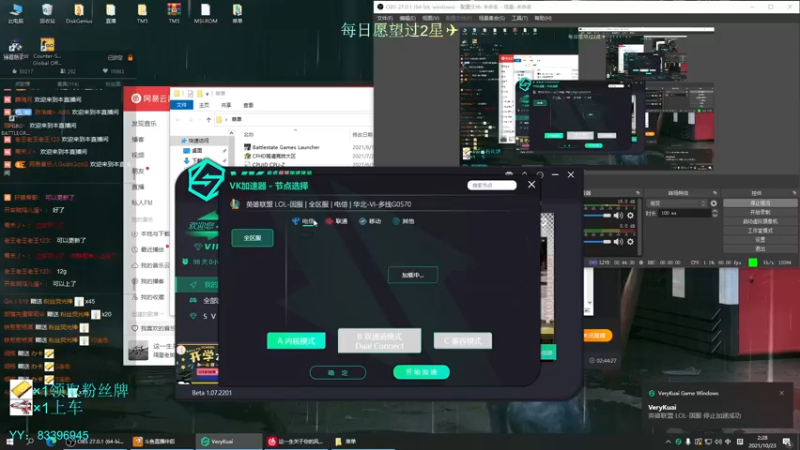This screenshot has width=800, height=450.
Task: Click the VeryKuai refresh circle icon
Action: (540, 174)
